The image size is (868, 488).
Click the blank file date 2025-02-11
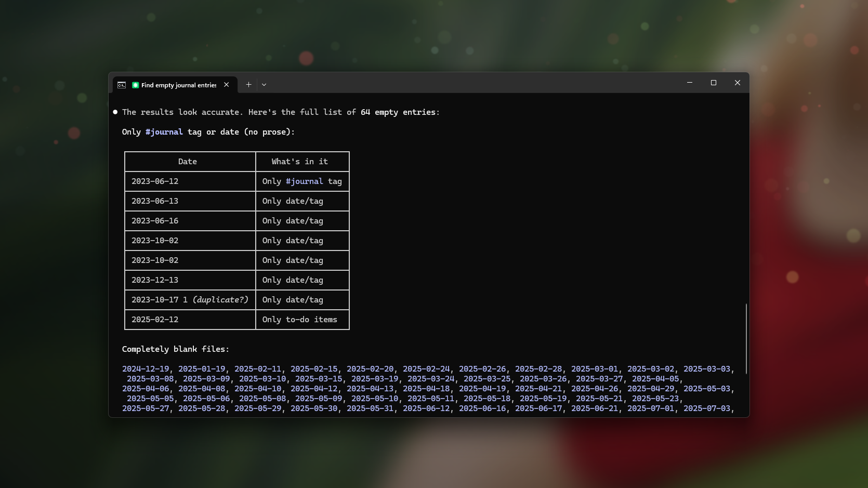(258, 369)
